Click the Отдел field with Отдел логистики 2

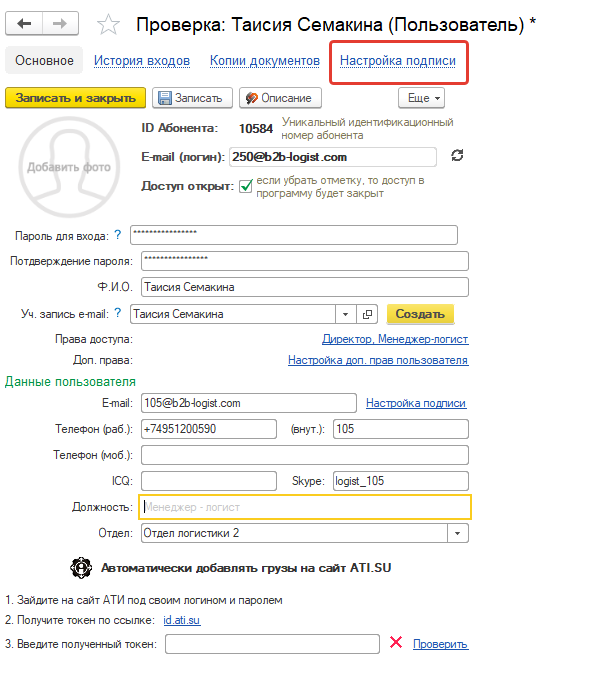pyautogui.click(x=294, y=533)
